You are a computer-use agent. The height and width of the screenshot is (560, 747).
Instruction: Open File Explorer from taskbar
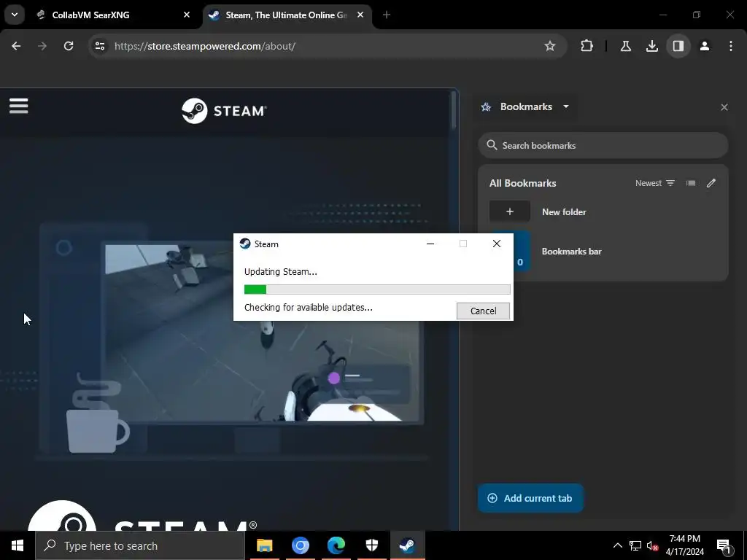point(264,545)
